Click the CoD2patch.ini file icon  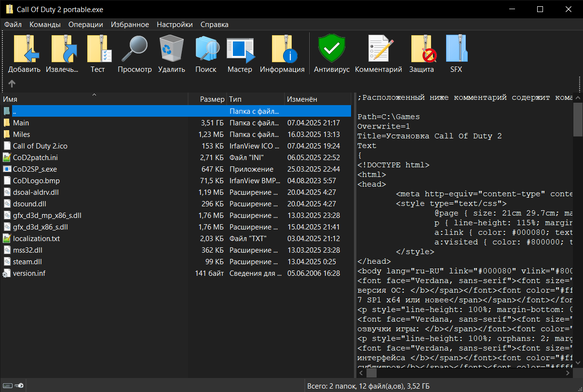point(7,158)
